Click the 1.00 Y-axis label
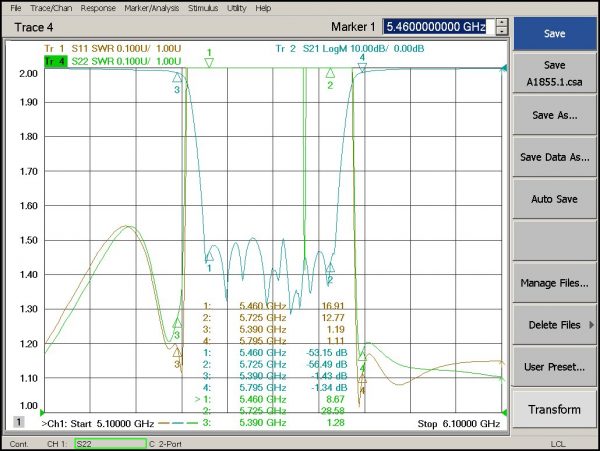This screenshot has height=451, width=600. point(29,405)
